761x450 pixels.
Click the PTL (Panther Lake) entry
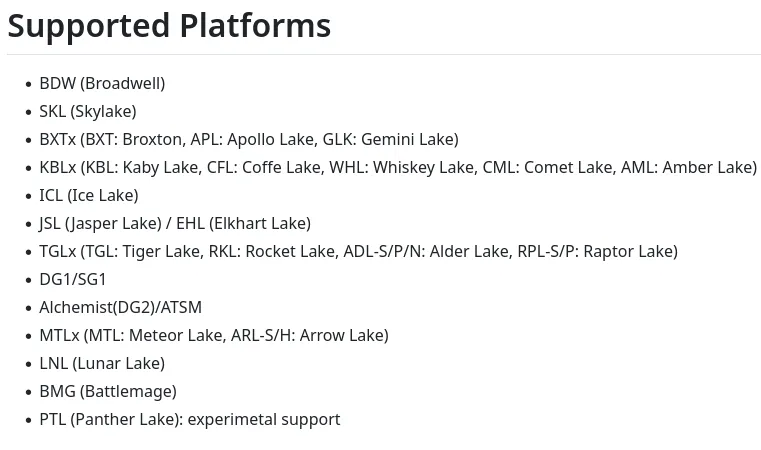pyautogui.click(x=190, y=419)
